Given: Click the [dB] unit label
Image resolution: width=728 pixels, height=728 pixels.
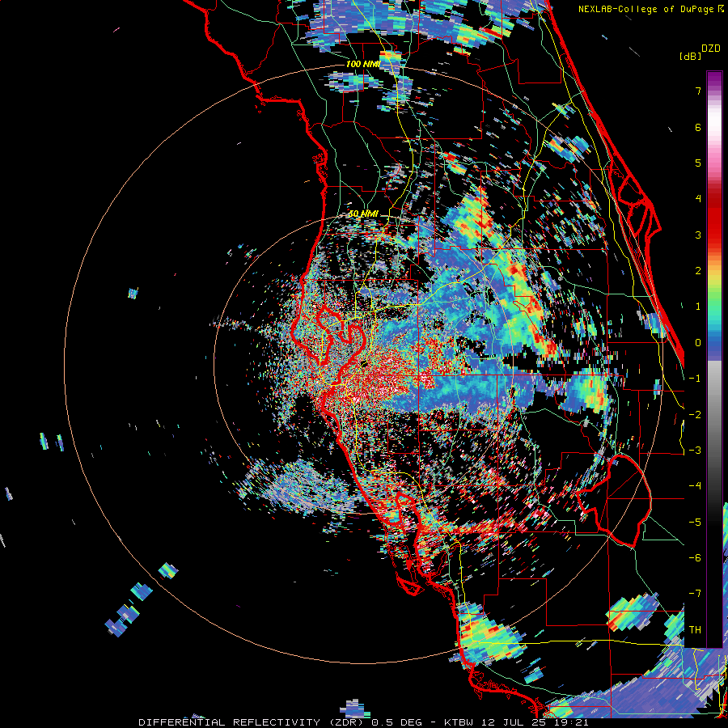Looking at the screenshot, I should point(690,56).
